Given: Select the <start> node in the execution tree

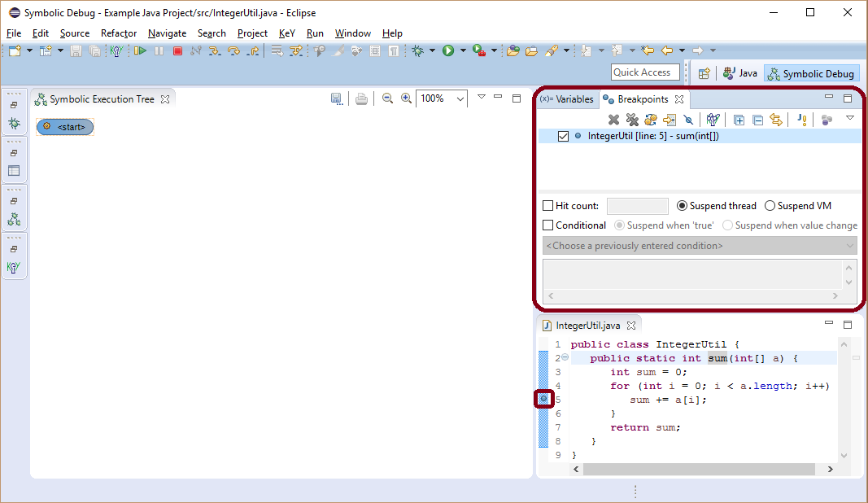Looking at the screenshot, I should pos(65,127).
